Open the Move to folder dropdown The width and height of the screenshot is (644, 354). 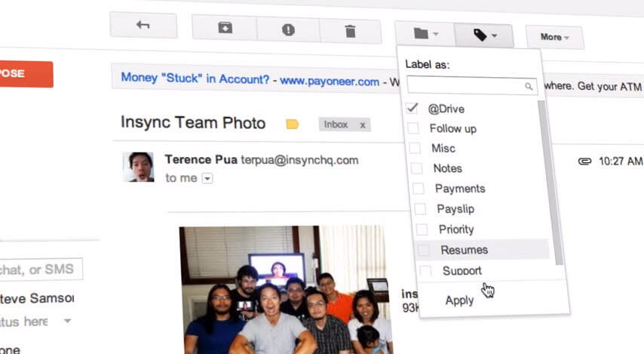tap(425, 34)
